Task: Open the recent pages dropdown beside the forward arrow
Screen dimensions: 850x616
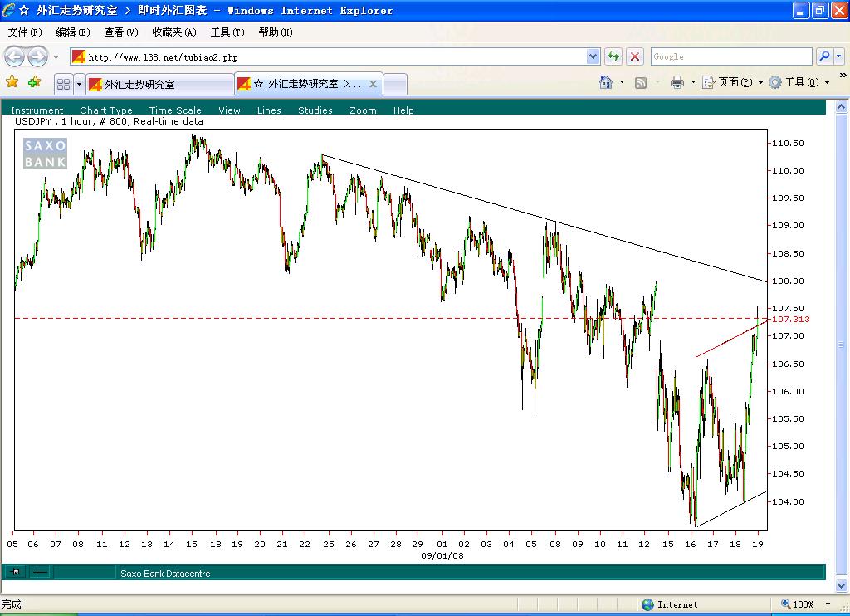Action: click(x=56, y=57)
